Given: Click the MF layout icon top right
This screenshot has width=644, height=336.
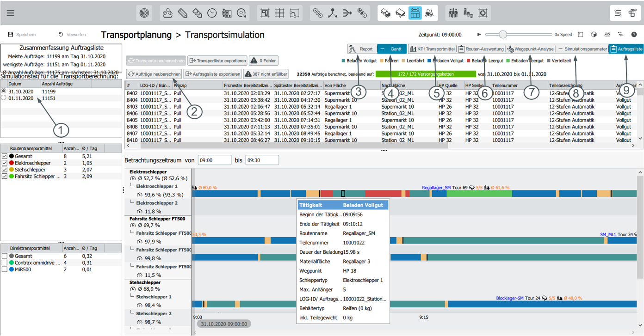Looking at the screenshot, I should coord(632,13).
